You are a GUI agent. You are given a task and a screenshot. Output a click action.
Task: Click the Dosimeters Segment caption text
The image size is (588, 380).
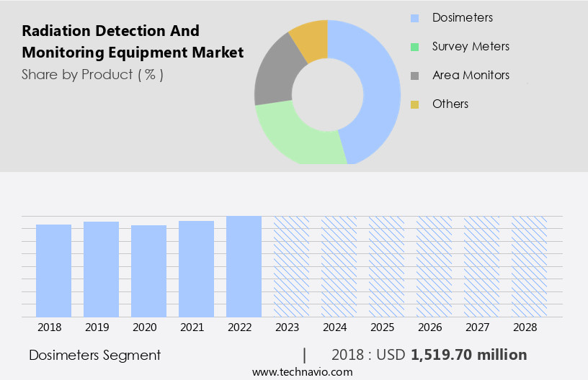tap(94, 356)
